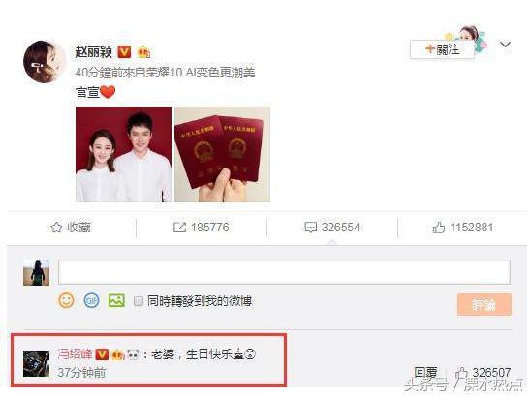Click the comment bubble icon showing 326554

pyautogui.click(x=311, y=228)
